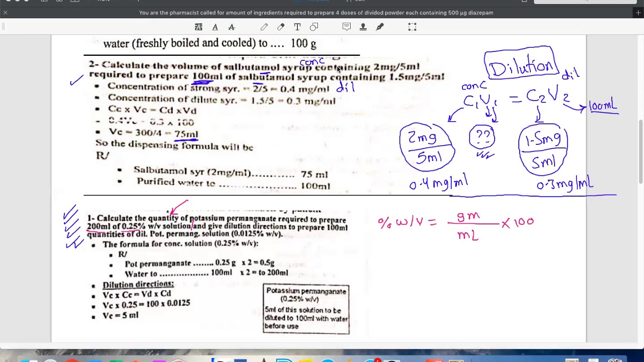The width and height of the screenshot is (644, 362).
Task: Choose the text box tool
Action: point(297,27)
